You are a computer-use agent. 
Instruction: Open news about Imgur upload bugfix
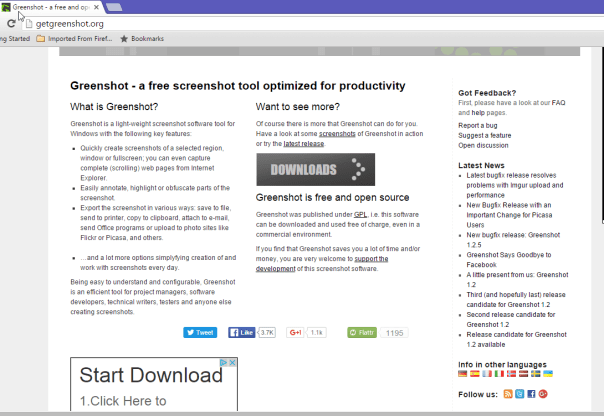(x=515, y=185)
